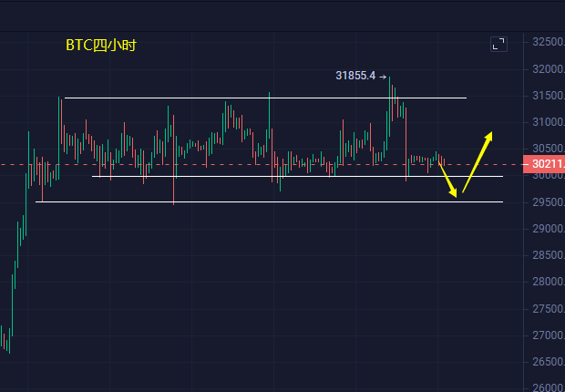565x392 pixels.
Task: Click the 32000 price axis label
Action: pos(549,69)
